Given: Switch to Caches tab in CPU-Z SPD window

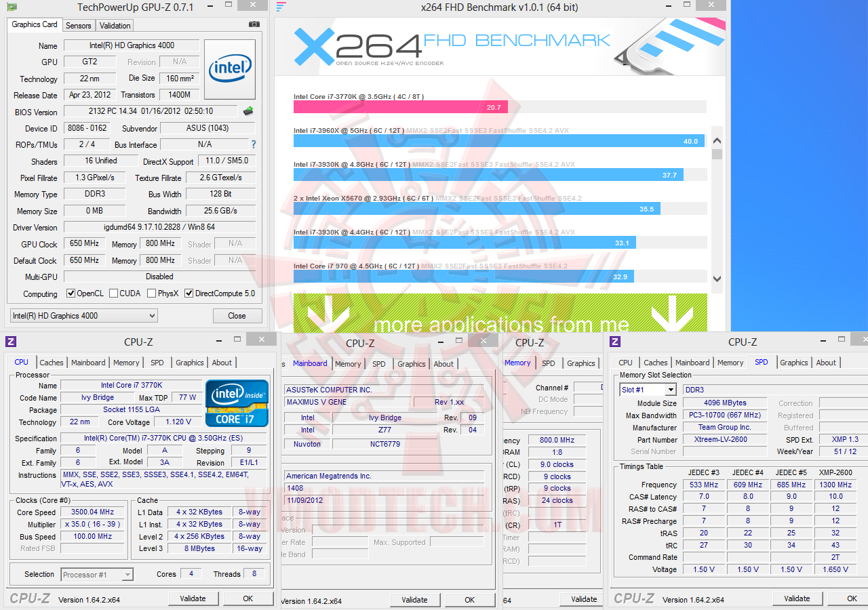Looking at the screenshot, I should (656, 363).
